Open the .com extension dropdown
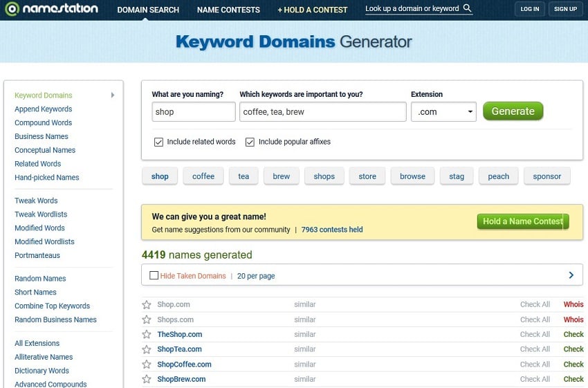Screen dimensions: 588x388 tap(443, 112)
